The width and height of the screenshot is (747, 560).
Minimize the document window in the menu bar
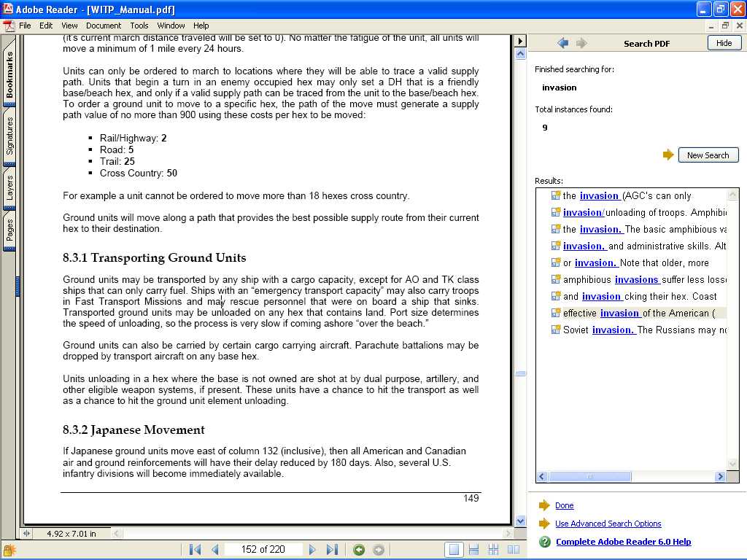(711, 26)
